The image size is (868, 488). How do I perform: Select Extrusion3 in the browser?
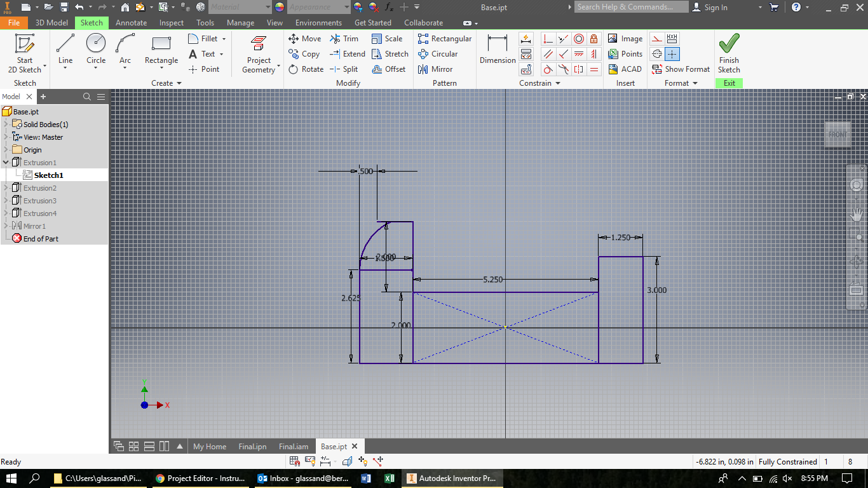[40, 201]
